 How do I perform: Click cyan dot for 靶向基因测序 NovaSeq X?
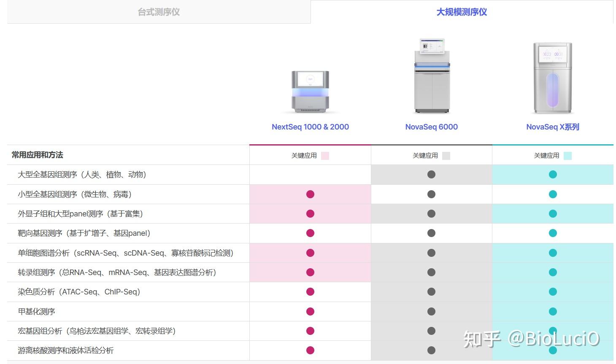point(553,233)
